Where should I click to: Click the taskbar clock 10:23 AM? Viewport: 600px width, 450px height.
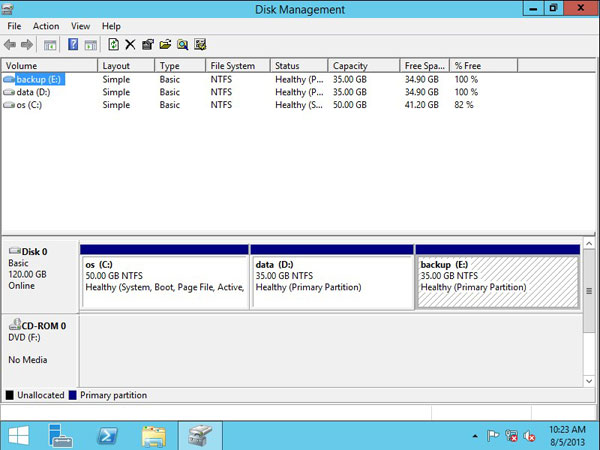[567, 429]
